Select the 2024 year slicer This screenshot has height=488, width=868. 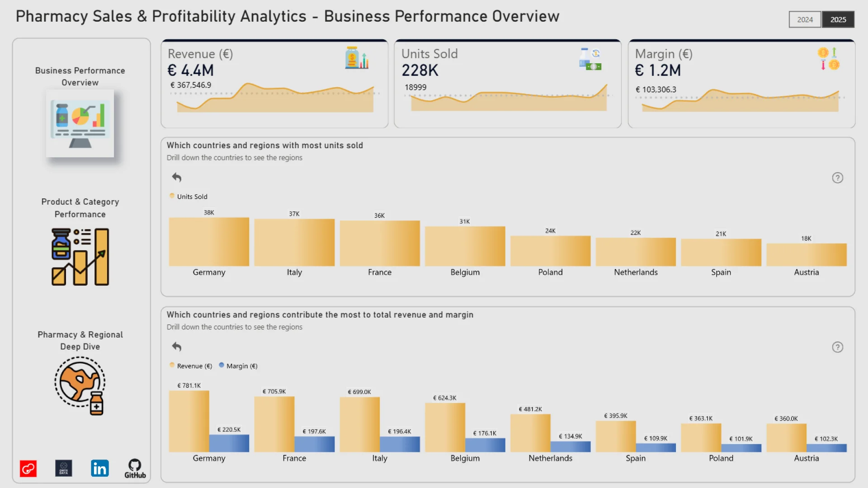click(x=805, y=19)
